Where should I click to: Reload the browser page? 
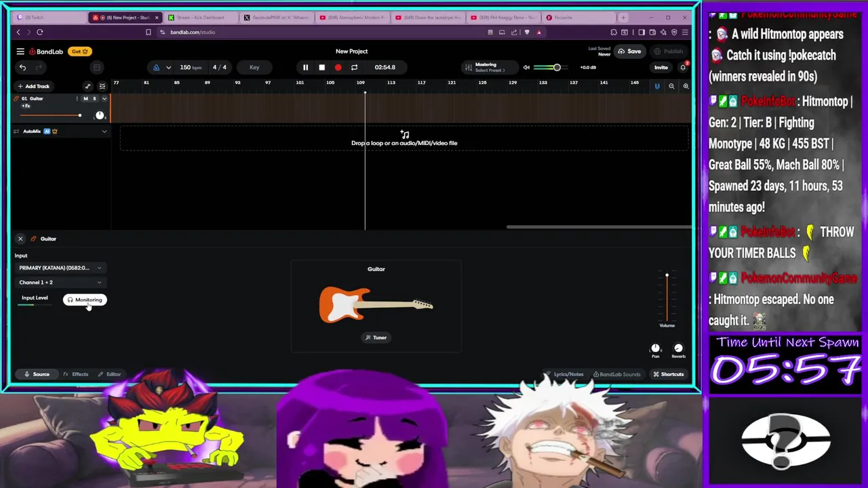point(40,32)
